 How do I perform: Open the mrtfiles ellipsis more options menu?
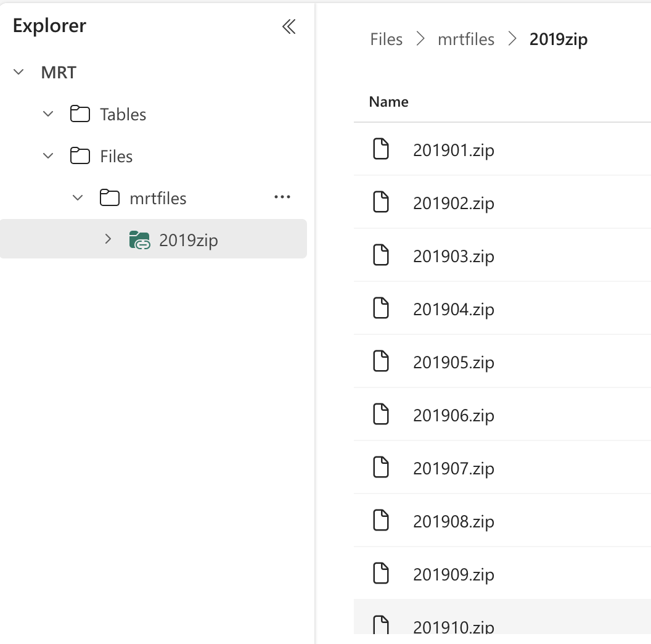tap(282, 197)
